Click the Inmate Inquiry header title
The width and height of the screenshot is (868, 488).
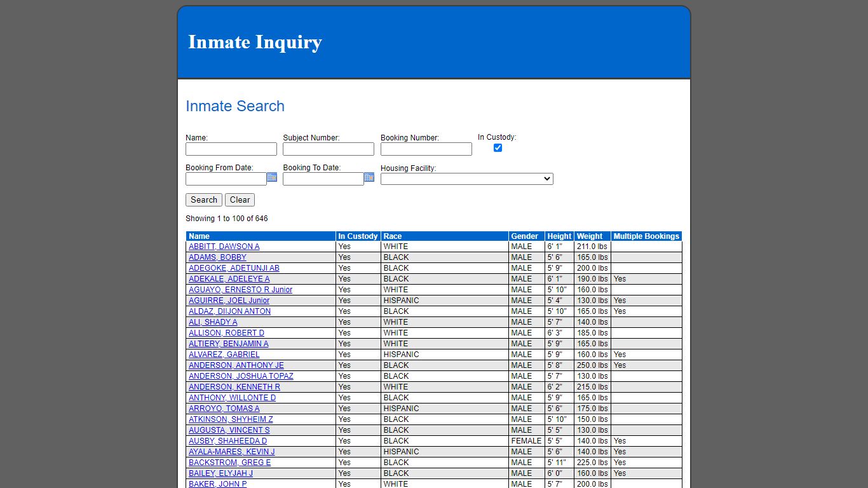[255, 42]
